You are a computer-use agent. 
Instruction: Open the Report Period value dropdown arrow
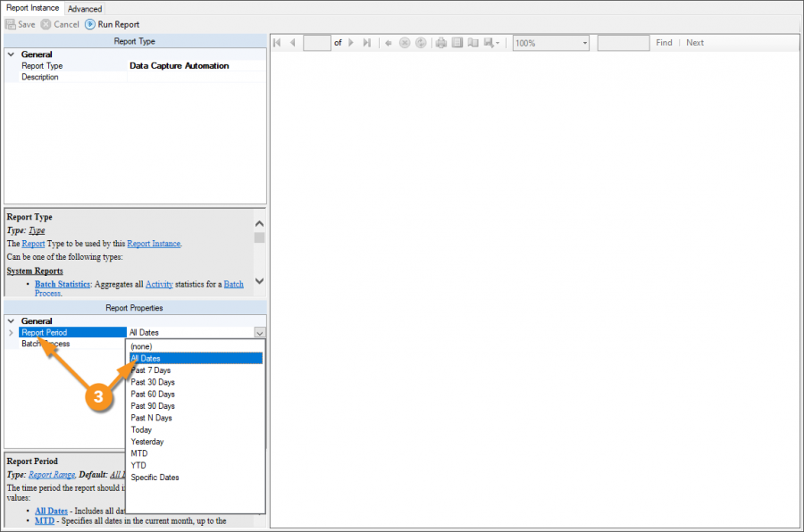click(x=259, y=333)
